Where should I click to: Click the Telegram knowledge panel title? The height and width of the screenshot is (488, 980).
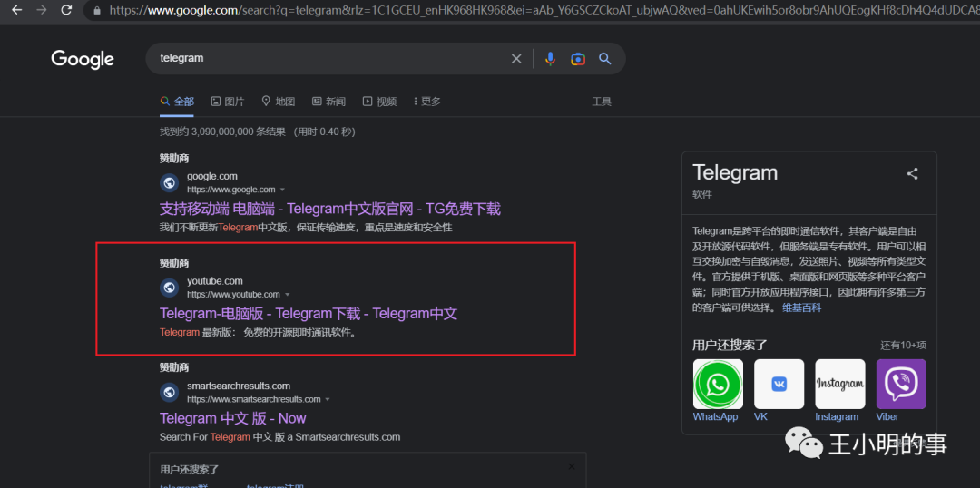735,172
